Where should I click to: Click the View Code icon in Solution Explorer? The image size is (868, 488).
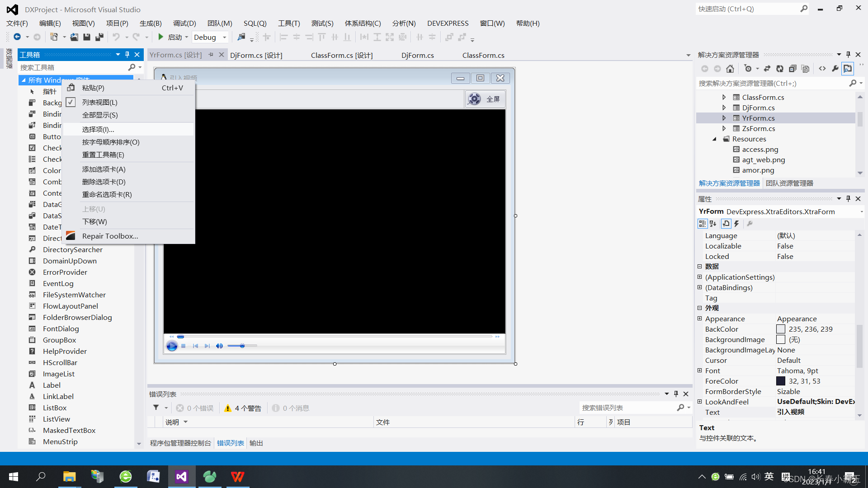(x=823, y=68)
